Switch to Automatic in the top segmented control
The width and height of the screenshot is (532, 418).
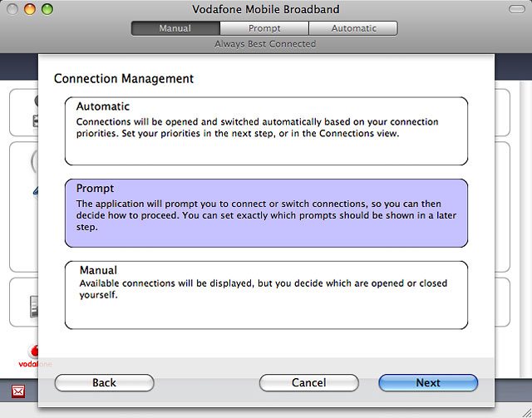pos(352,28)
